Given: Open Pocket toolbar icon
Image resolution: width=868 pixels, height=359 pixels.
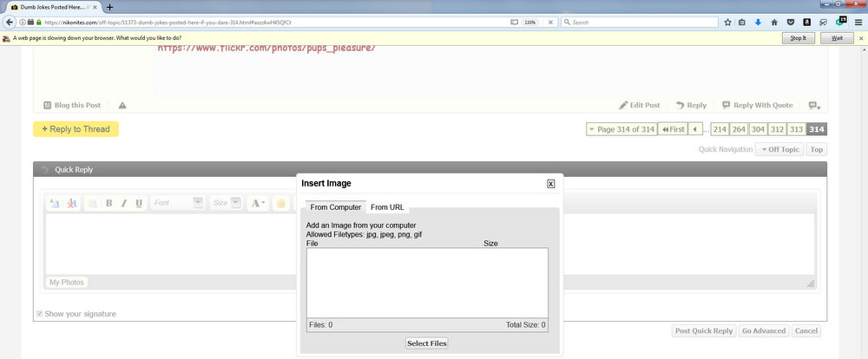Looking at the screenshot, I should click(791, 23).
